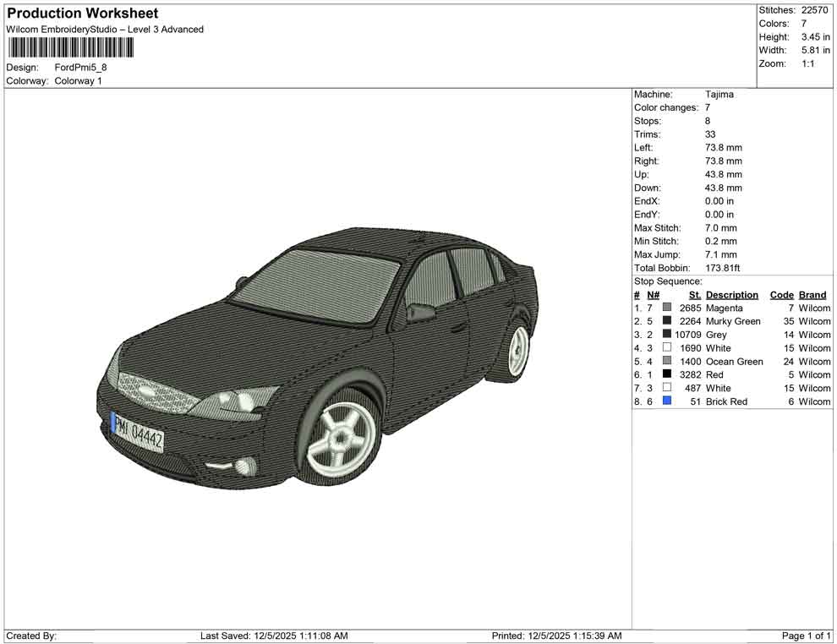Select the Magenta swatch in stop 1

pyautogui.click(x=667, y=308)
